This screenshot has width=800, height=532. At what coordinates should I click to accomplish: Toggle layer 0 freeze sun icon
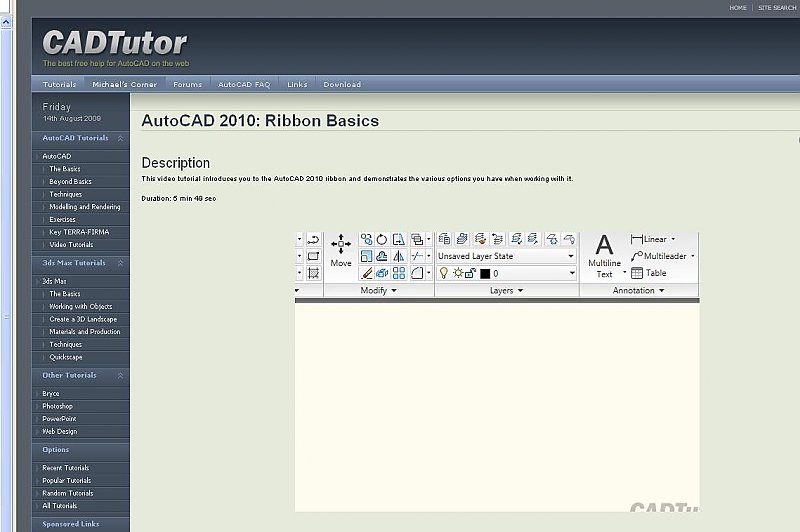pyautogui.click(x=458, y=273)
